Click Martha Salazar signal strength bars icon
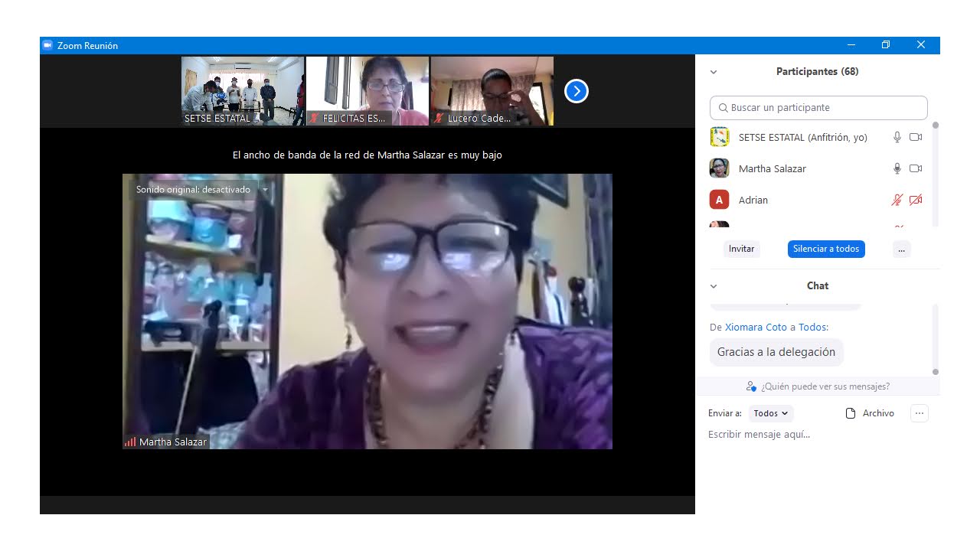980x551 pixels. [x=130, y=442]
